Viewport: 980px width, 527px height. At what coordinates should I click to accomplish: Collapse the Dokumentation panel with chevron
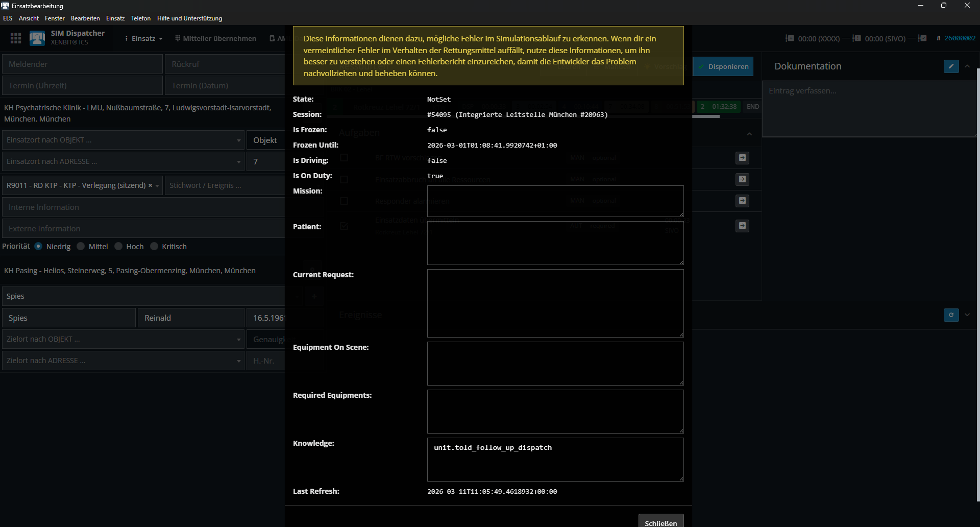pyautogui.click(x=967, y=66)
